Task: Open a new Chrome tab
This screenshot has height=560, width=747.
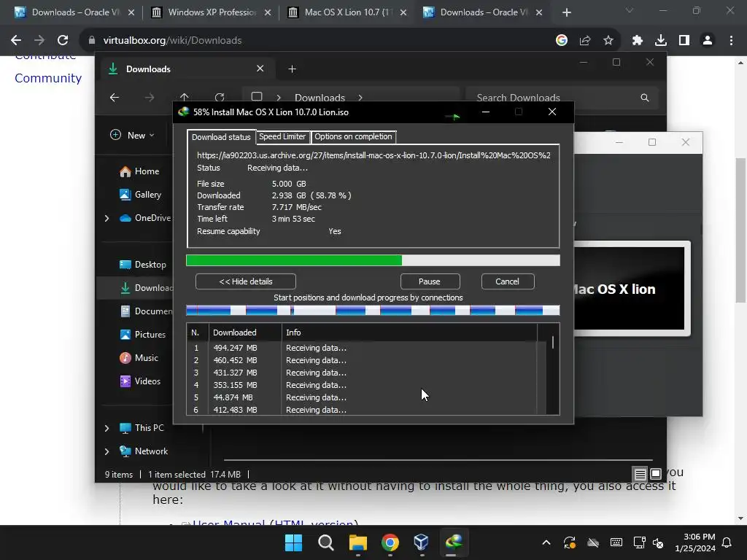Action: pos(566,12)
